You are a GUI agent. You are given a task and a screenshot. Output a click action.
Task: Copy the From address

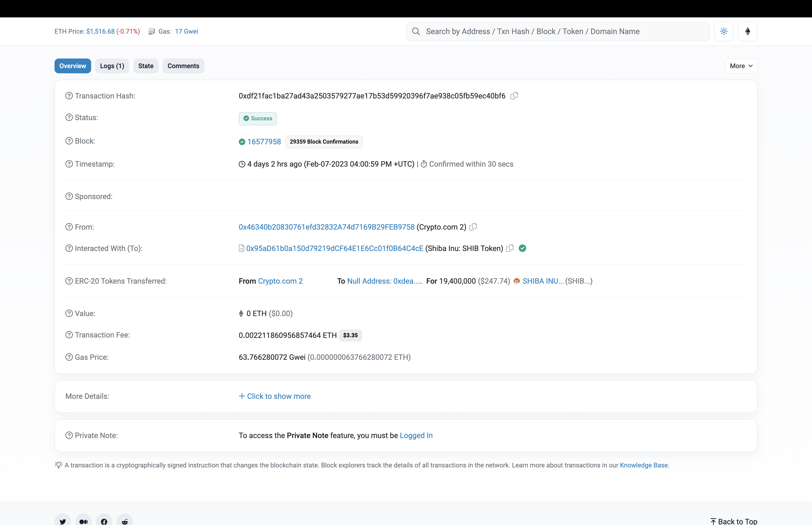[473, 227]
